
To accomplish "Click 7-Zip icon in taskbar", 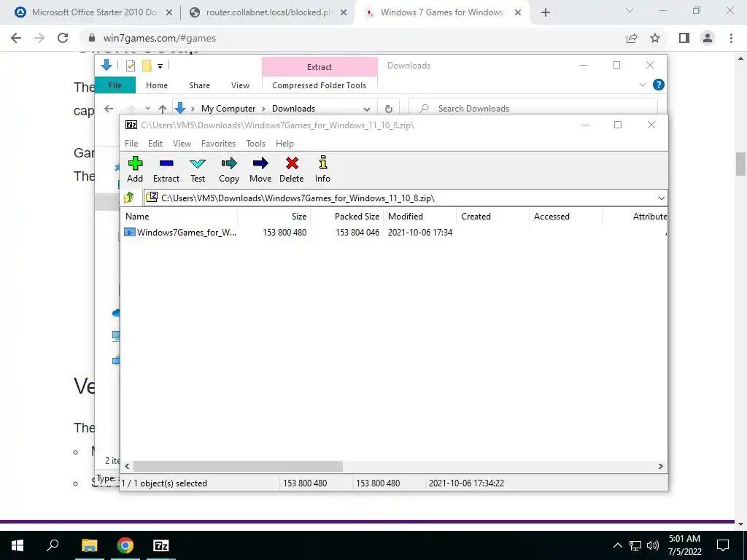I will click(161, 545).
